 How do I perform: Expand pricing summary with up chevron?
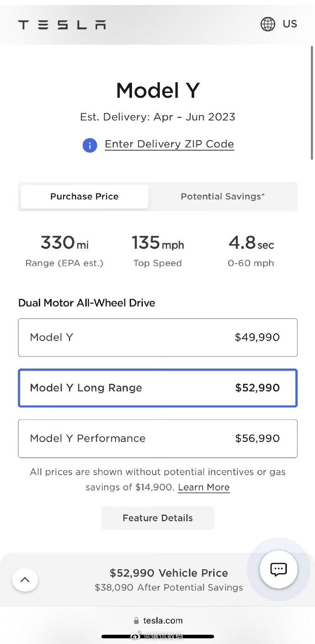click(25, 580)
